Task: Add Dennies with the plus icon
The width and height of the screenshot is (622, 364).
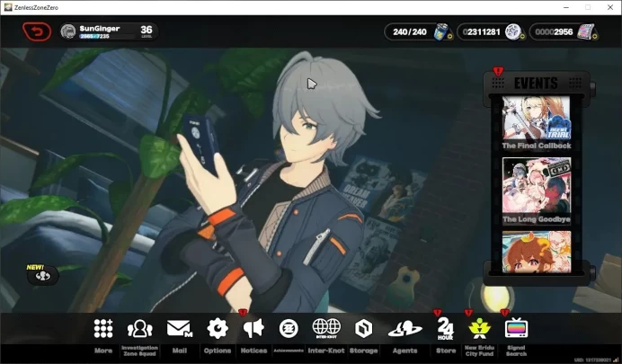Action: click(x=522, y=37)
